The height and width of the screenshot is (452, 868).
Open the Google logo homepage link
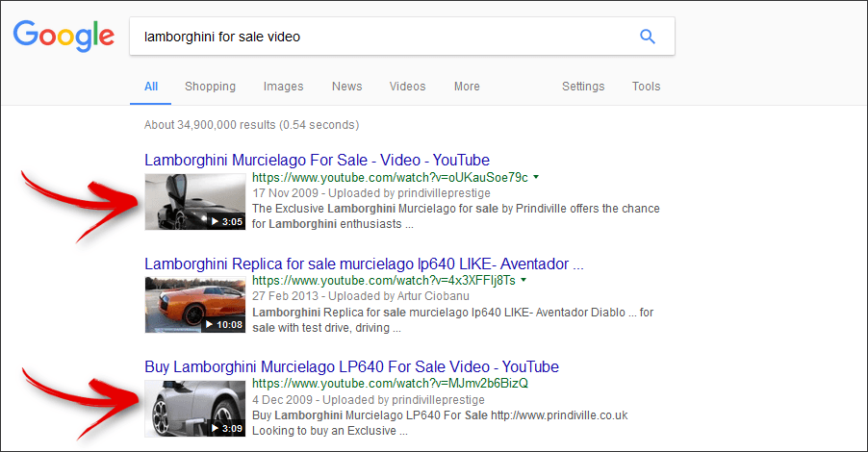64,36
